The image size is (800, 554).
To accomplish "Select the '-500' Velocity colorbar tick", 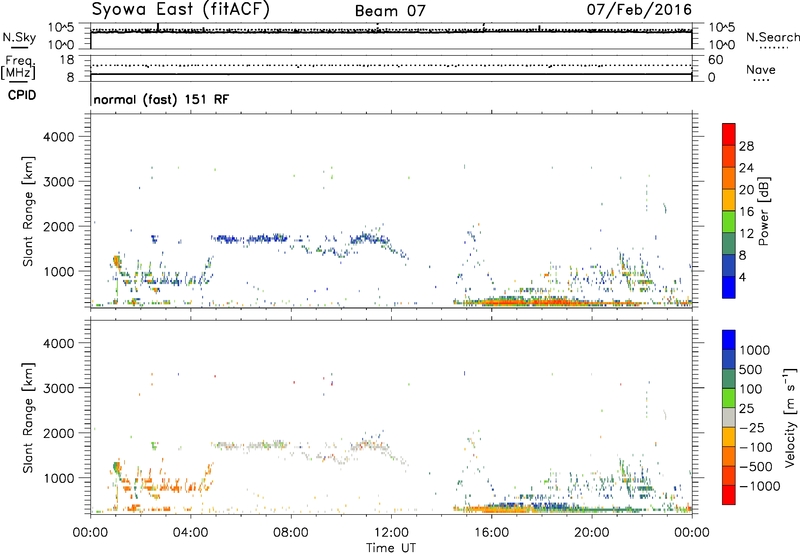I will pos(756,466).
